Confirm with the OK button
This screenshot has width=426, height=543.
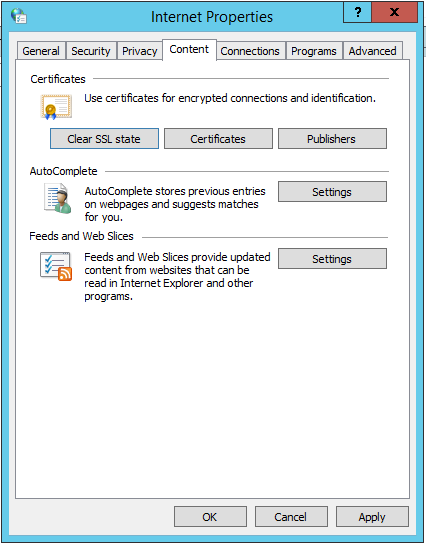point(210,517)
